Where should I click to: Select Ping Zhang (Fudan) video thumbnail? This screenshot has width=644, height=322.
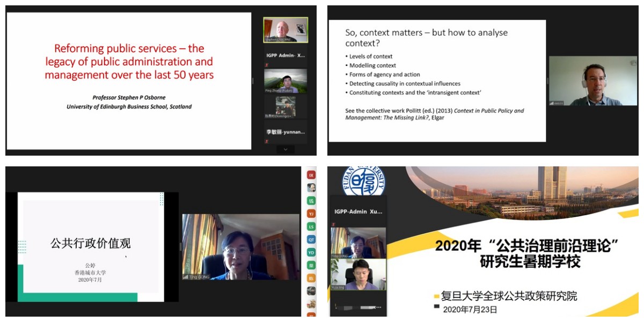point(286,81)
